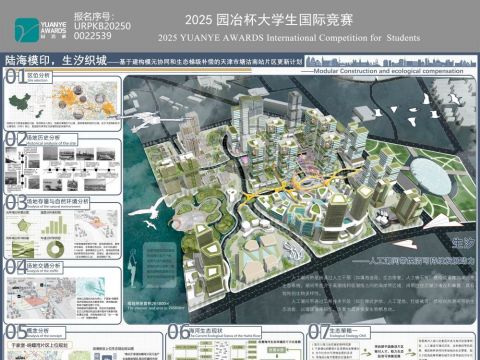This screenshot has height=360, width=480.
Task: Open section 05 heading '概念分析'
Action: (x=39, y=331)
